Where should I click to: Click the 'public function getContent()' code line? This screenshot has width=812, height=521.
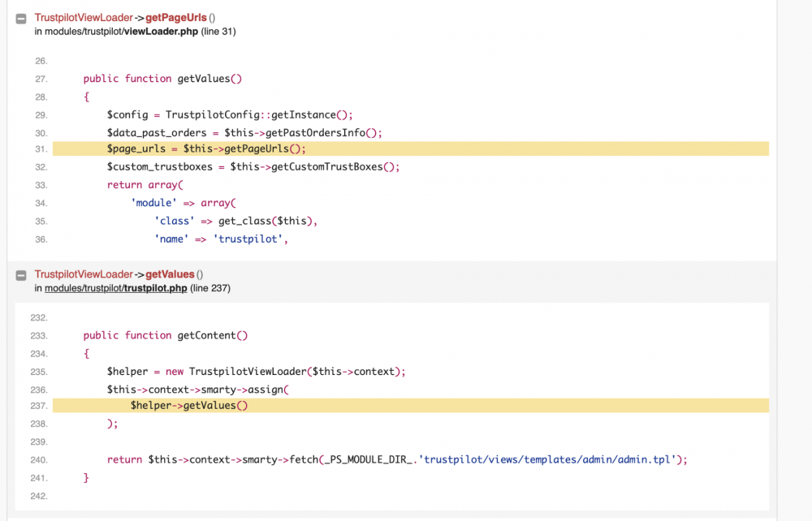[165, 335]
